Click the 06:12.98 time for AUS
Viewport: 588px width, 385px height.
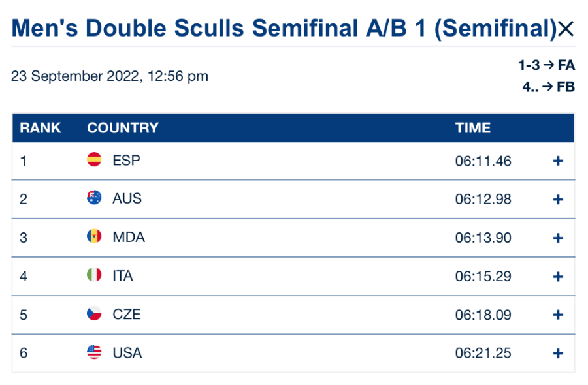point(483,199)
